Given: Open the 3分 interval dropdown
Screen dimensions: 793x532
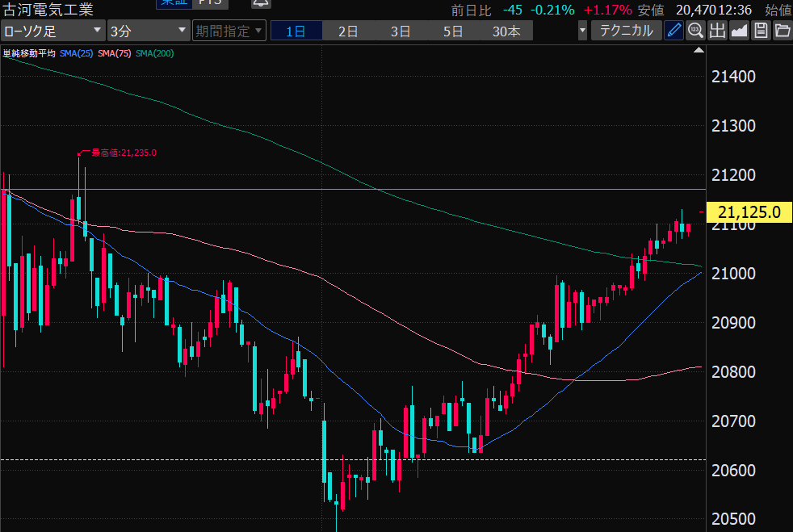Looking at the screenshot, I should [x=149, y=31].
